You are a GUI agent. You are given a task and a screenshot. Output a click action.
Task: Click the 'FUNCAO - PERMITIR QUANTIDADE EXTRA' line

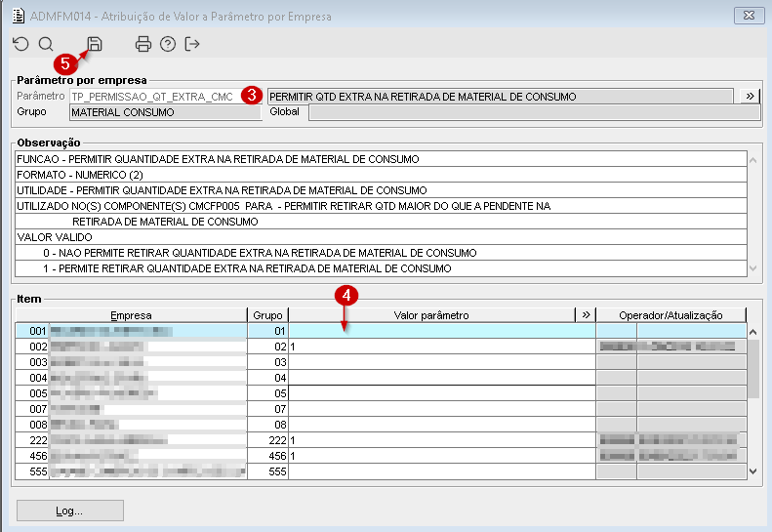[381, 159]
